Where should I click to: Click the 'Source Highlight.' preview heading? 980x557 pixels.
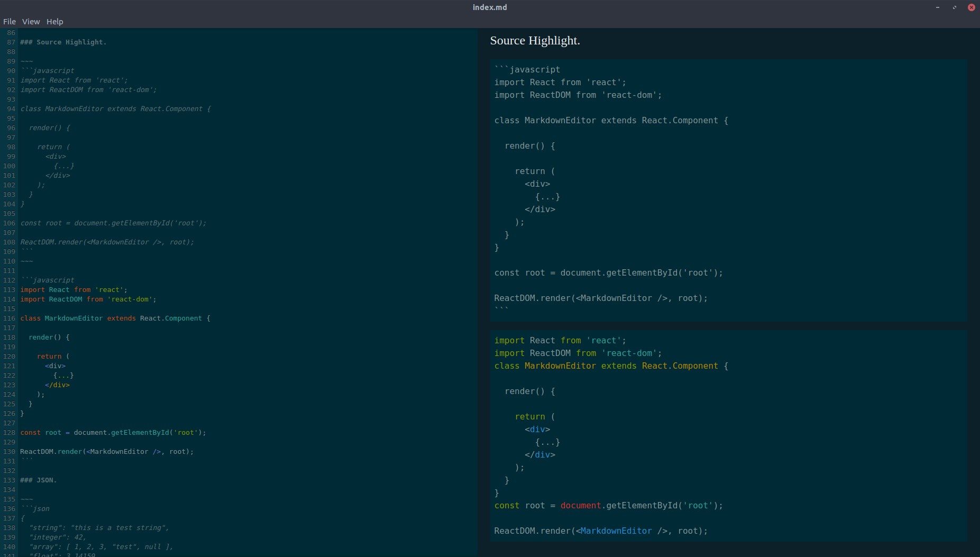(x=535, y=41)
